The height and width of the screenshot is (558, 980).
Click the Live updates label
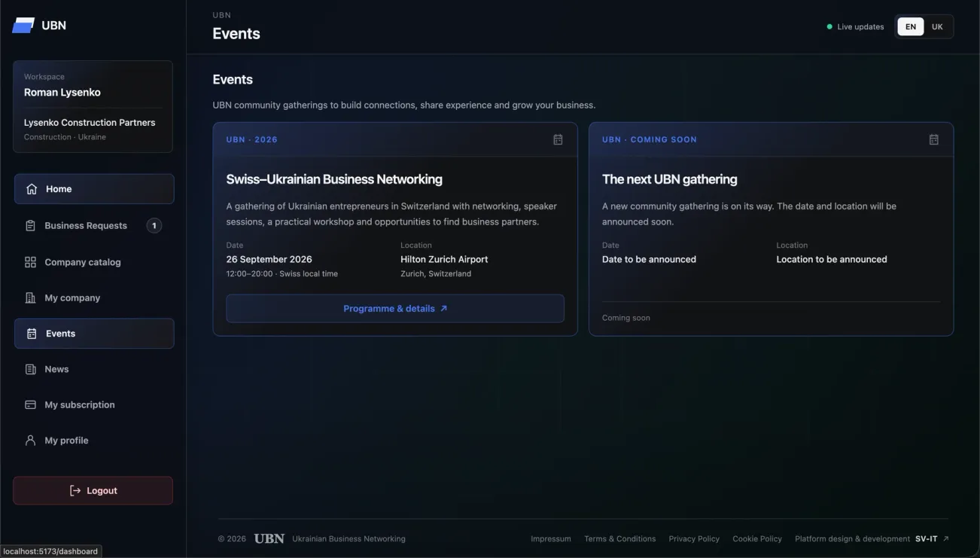pos(860,27)
